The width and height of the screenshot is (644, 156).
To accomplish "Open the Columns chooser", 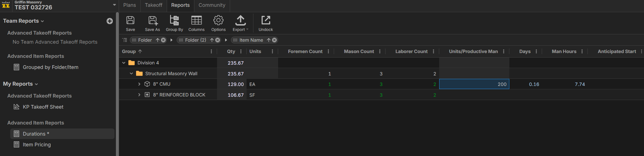I will point(196,23).
